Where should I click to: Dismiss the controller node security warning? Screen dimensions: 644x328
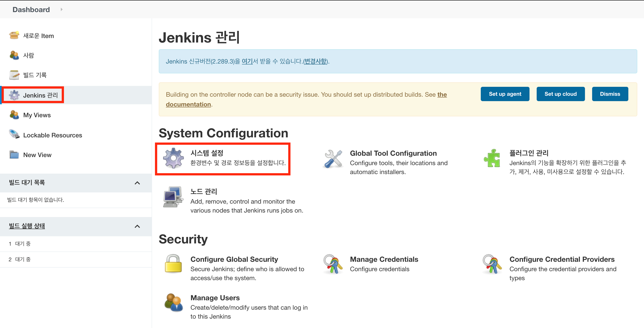point(610,94)
